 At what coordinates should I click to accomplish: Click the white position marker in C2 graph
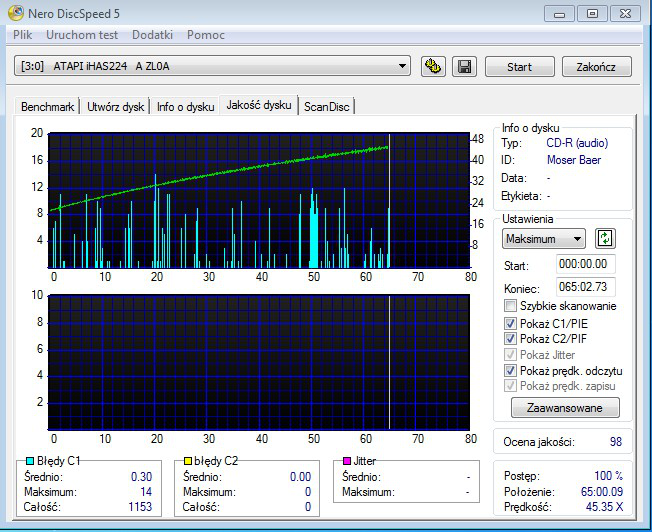(389, 362)
